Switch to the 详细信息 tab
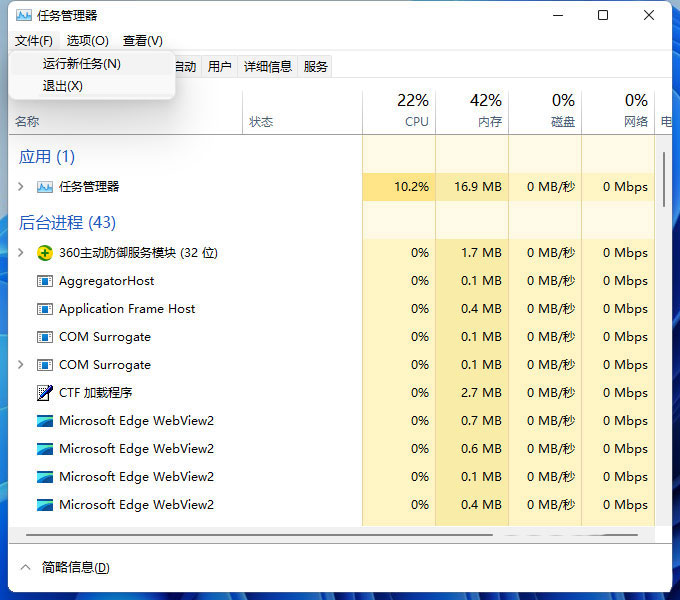680x600 pixels. pos(268,67)
